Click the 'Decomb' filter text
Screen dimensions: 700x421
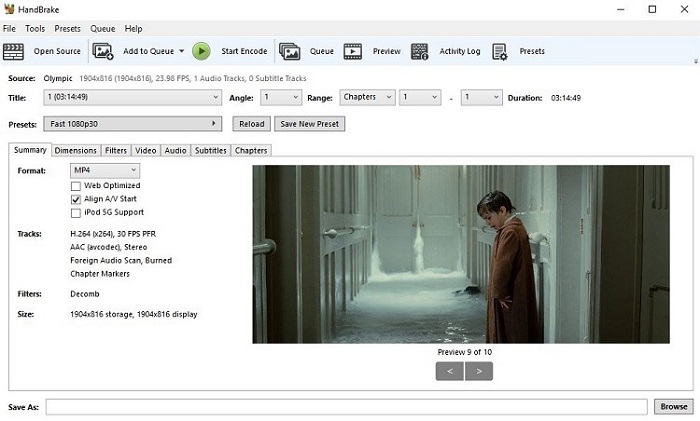pyautogui.click(x=85, y=294)
